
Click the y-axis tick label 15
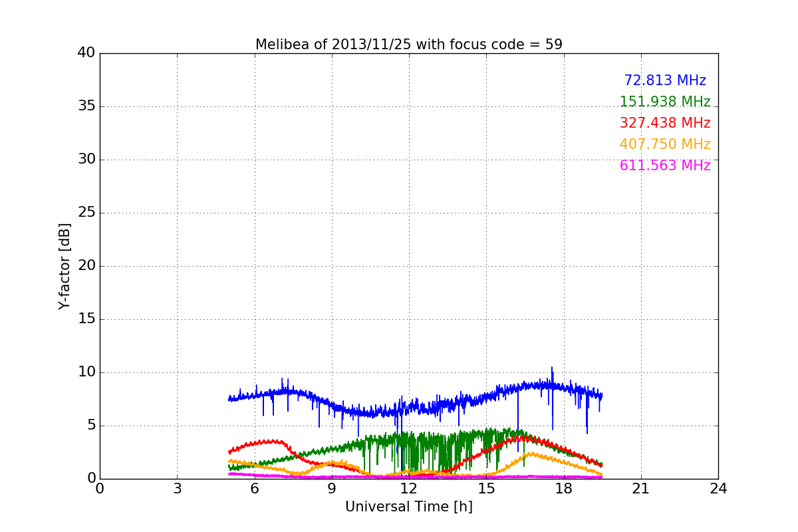(86, 319)
